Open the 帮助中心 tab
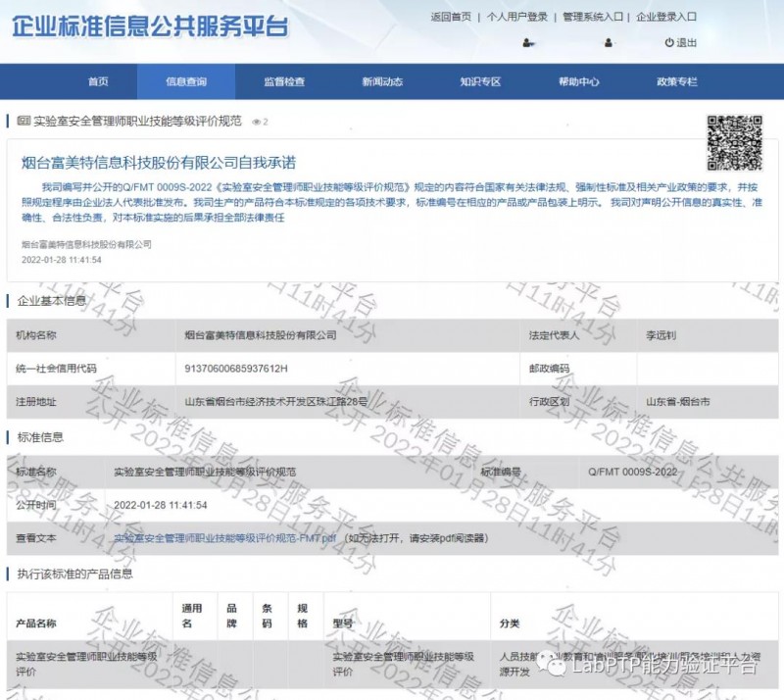784x700 pixels. [578, 81]
